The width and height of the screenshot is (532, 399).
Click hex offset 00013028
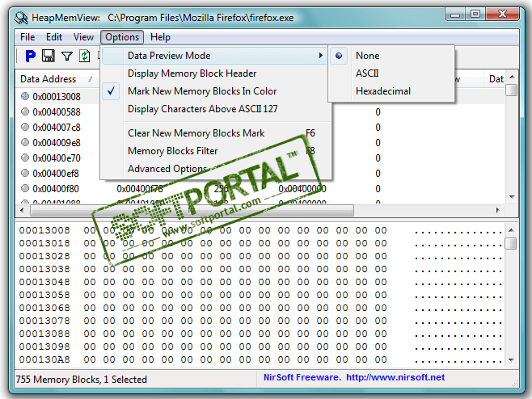coord(44,256)
